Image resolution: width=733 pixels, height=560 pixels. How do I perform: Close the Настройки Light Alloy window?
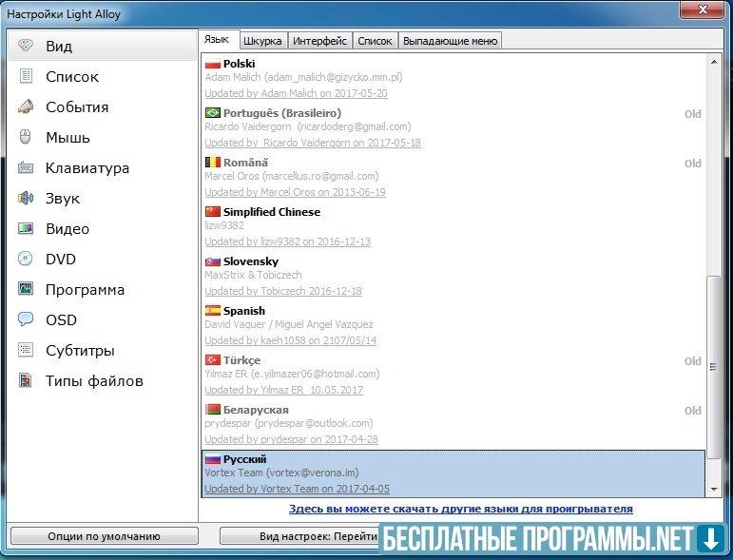click(x=704, y=11)
